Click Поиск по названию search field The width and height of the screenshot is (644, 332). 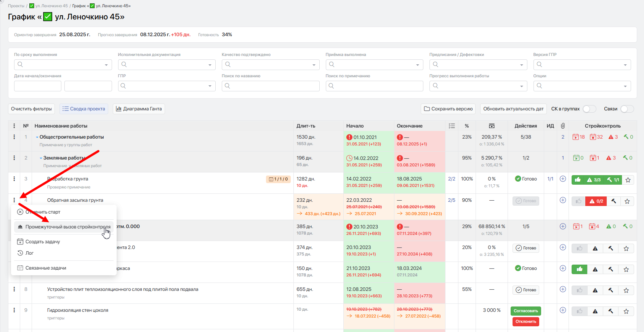tap(271, 86)
